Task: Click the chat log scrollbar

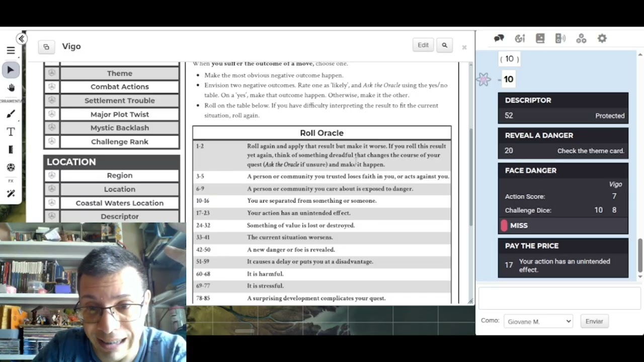Action: tap(640, 256)
